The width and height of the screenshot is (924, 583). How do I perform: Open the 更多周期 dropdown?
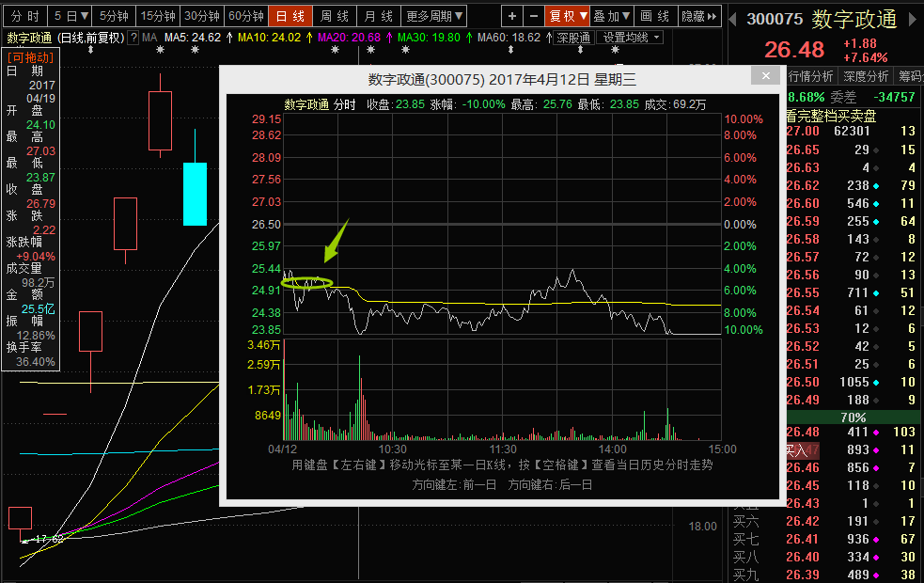(434, 16)
